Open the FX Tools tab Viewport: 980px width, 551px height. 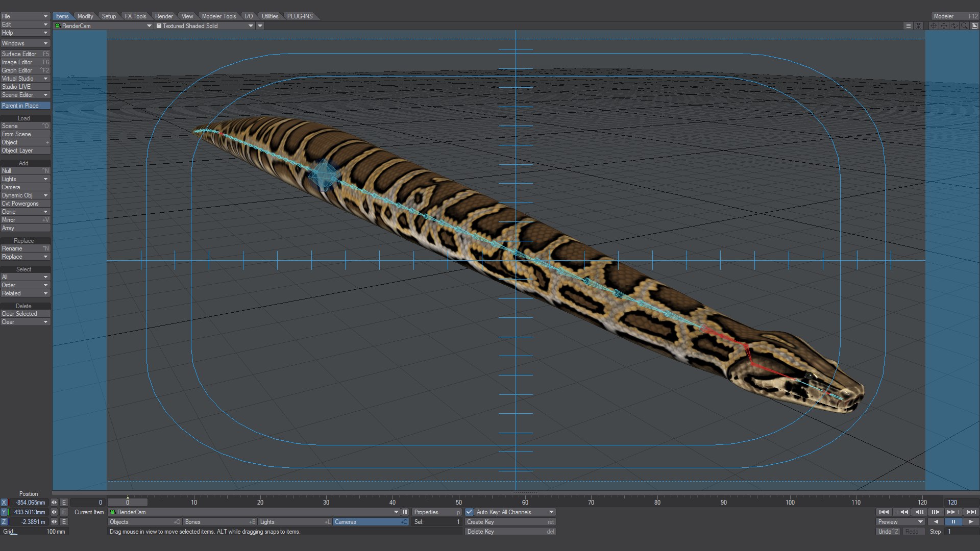135,16
